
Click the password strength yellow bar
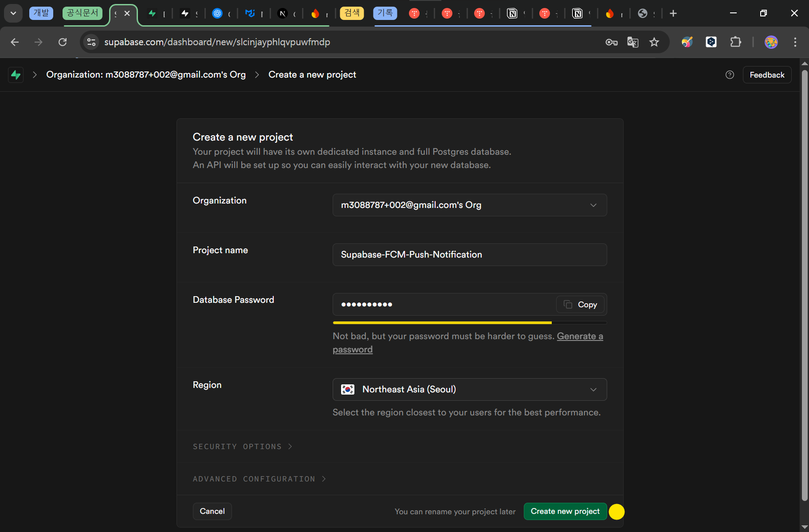pos(442,323)
